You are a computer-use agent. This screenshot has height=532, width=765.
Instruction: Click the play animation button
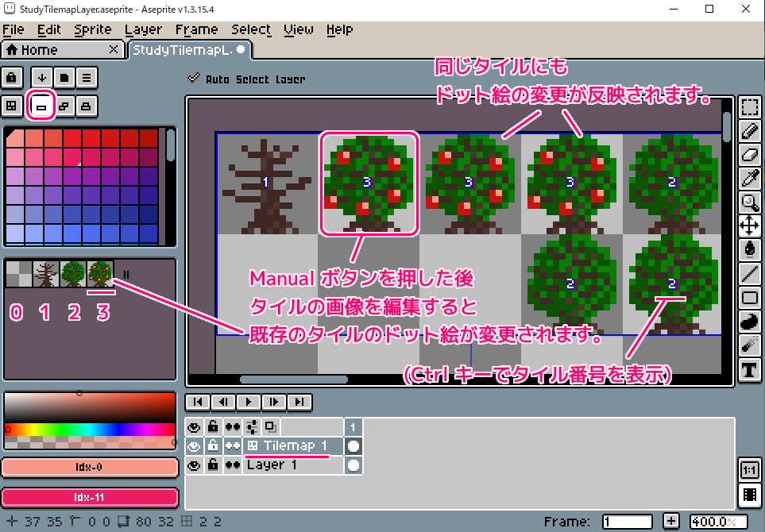[249, 402]
